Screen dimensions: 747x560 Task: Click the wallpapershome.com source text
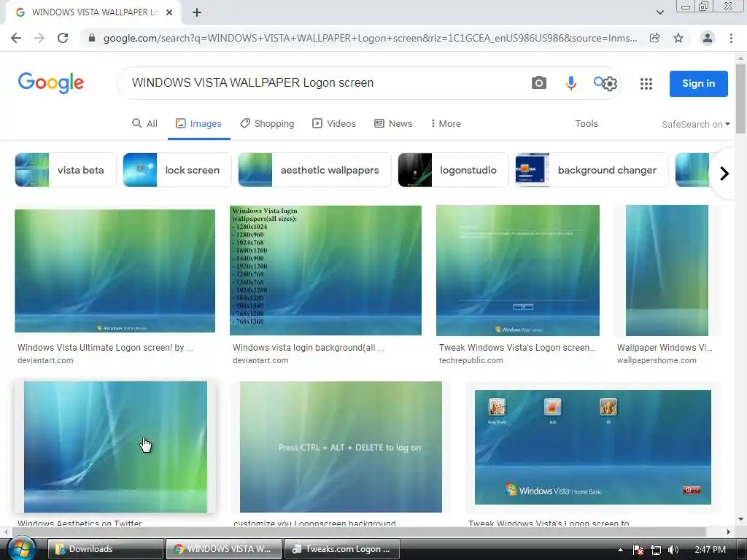657,360
